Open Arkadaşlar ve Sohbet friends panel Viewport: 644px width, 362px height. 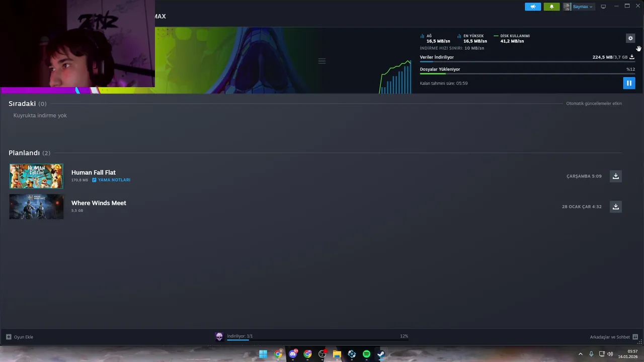click(x=610, y=337)
